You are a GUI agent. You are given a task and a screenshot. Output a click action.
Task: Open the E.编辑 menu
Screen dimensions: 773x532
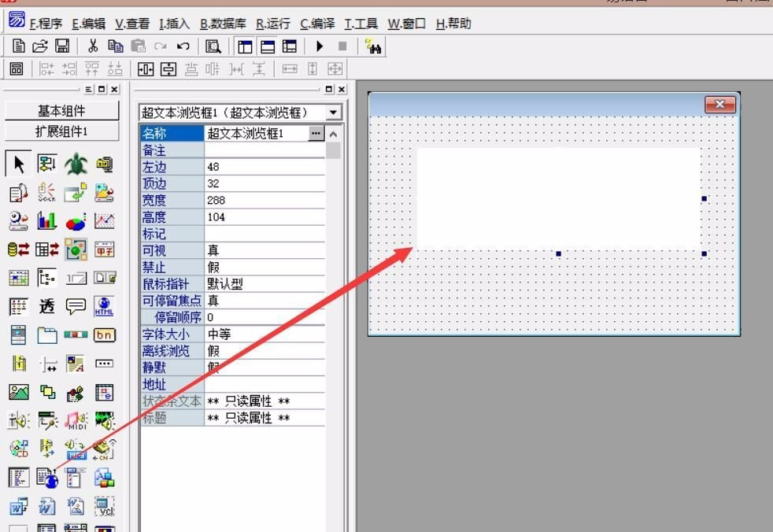point(89,24)
